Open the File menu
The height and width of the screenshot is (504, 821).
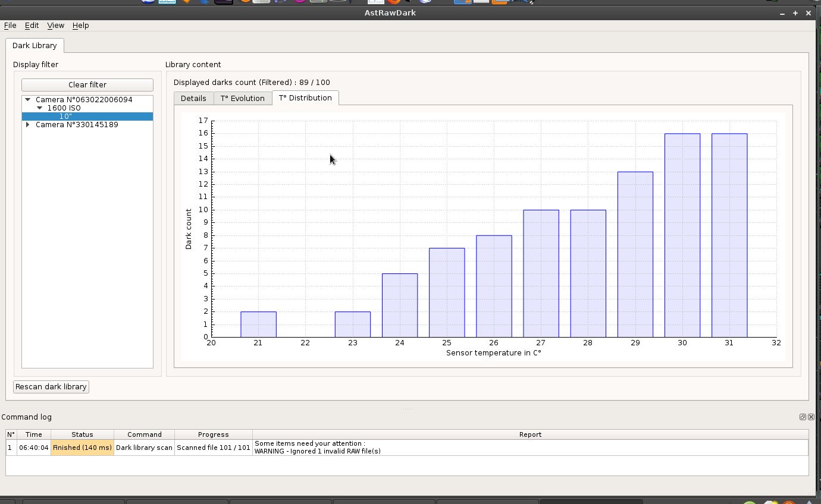pyautogui.click(x=10, y=26)
